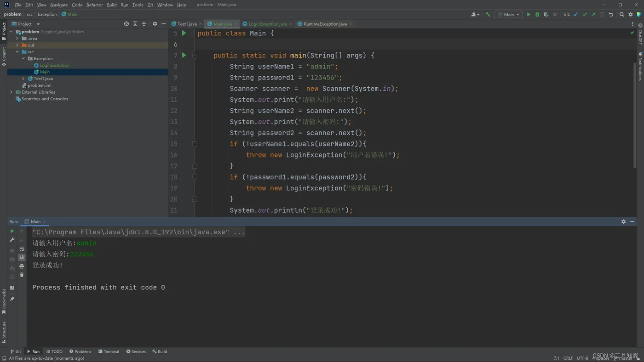
Task: Rerun Main with Run panel green play icon
Action: 12,231
